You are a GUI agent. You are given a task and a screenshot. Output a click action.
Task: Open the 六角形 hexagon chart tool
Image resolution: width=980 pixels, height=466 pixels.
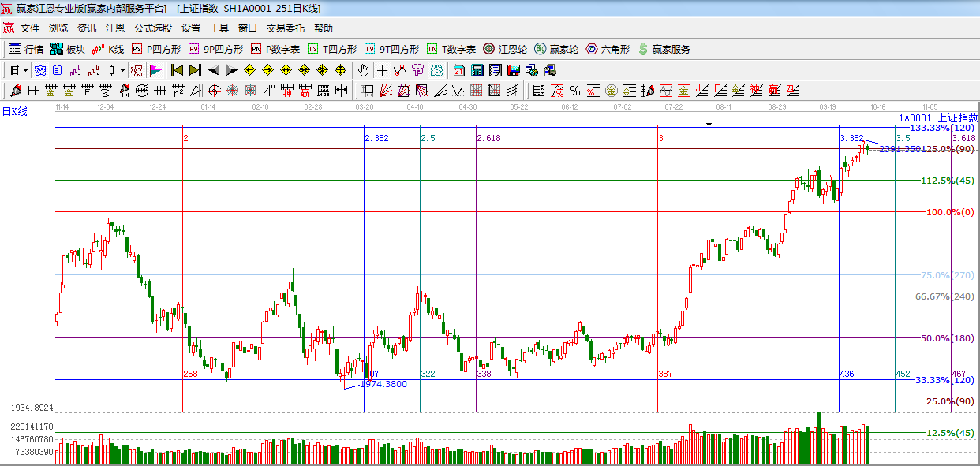608,49
